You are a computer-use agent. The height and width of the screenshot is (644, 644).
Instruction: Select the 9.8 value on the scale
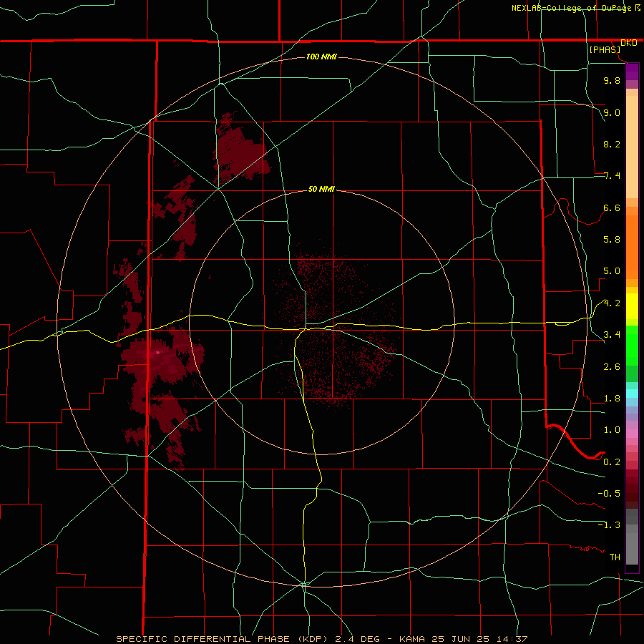612,80
